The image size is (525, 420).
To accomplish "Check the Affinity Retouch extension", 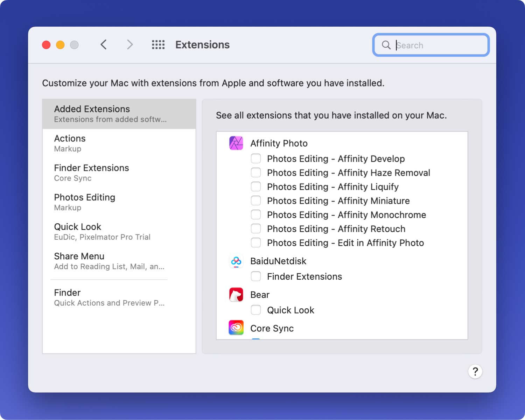I will pyautogui.click(x=256, y=229).
